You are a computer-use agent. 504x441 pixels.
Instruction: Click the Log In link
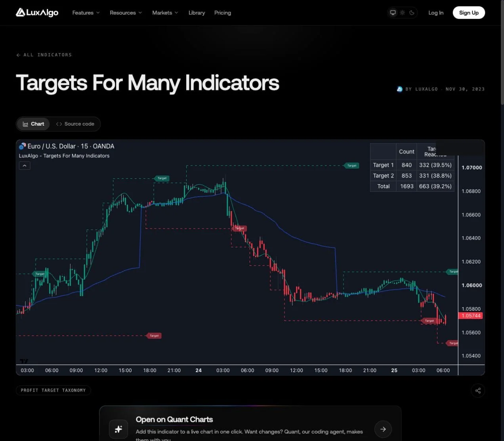(x=436, y=13)
